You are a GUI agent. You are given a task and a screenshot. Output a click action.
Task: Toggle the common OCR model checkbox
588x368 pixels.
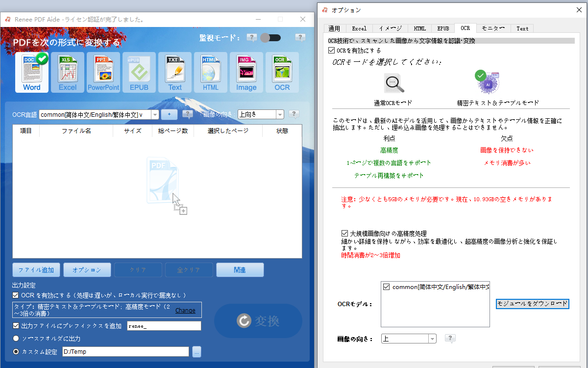click(x=386, y=287)
